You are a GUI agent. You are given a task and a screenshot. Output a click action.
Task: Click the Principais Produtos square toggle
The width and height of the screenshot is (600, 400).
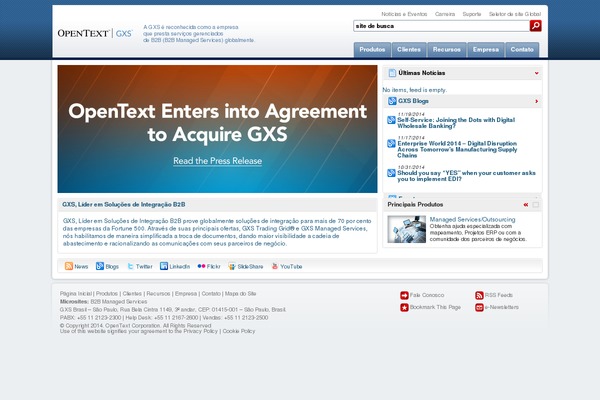point(536,205)
